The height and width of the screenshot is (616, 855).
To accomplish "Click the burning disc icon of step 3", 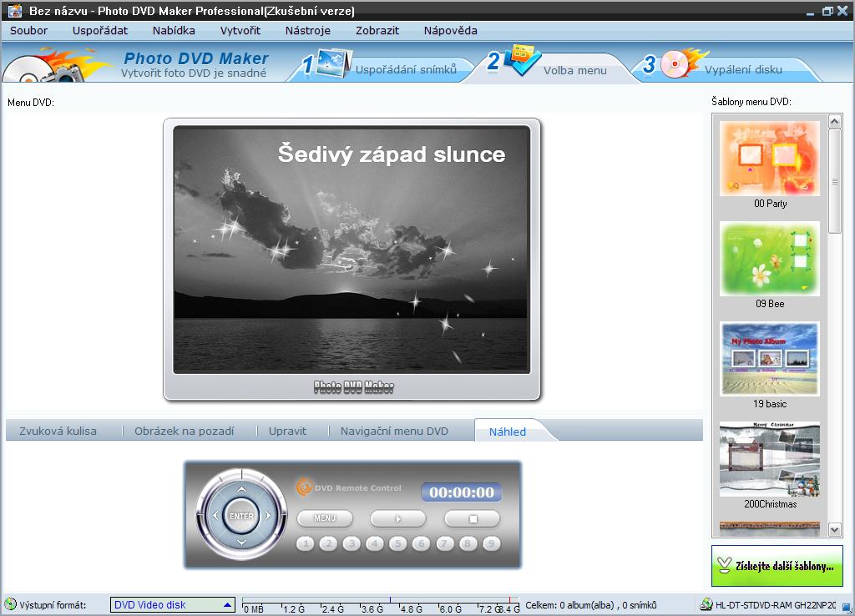I will pos(683,63).
